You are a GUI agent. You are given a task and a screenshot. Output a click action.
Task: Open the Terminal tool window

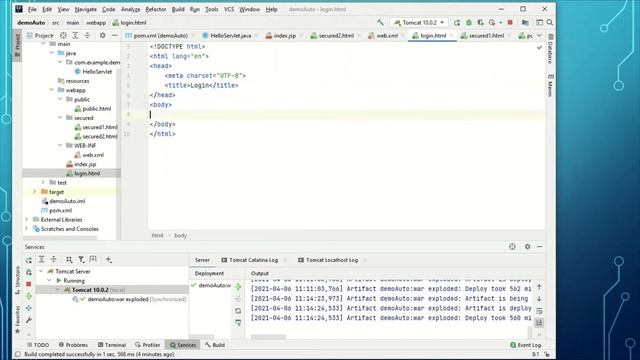[112, 345]
